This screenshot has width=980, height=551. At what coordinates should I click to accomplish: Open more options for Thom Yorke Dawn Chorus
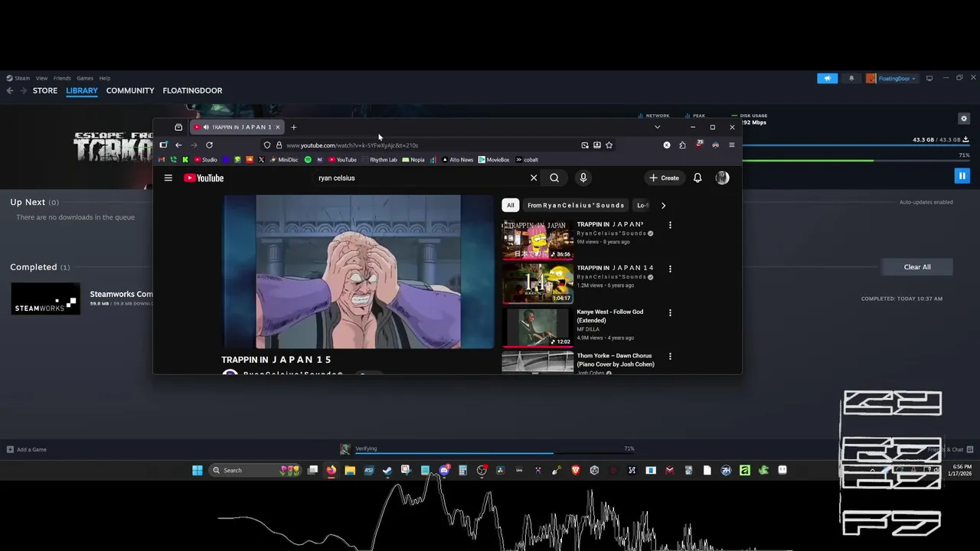[670, 356]
